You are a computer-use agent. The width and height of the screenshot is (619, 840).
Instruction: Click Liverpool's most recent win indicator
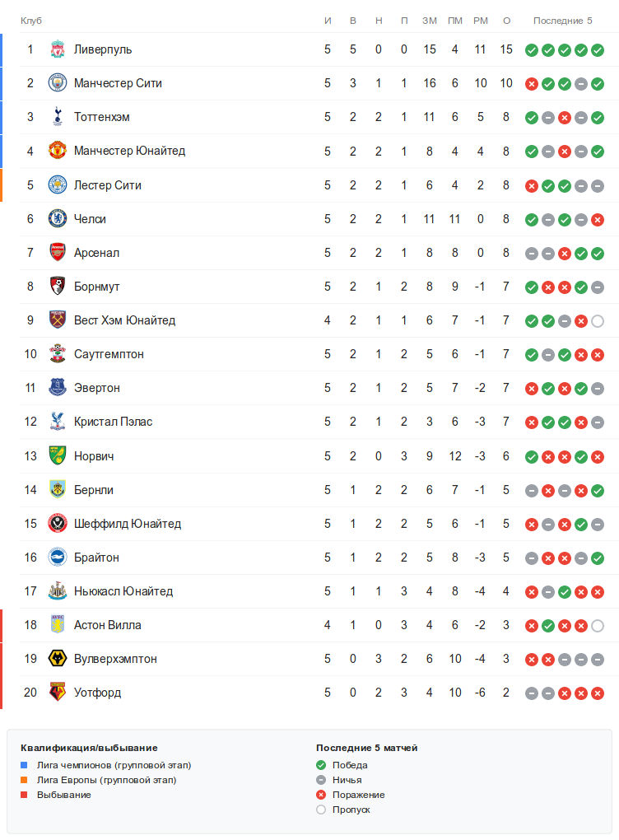(598, 50)
